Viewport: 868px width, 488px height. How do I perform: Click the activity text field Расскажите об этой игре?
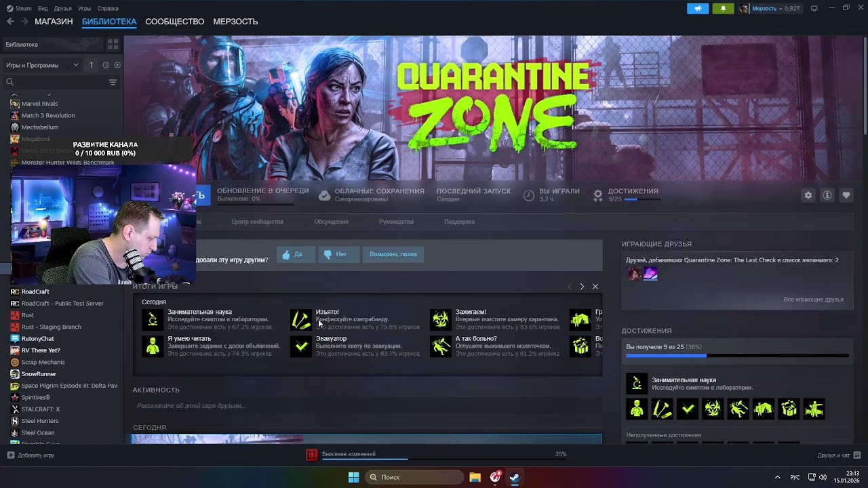367,405
